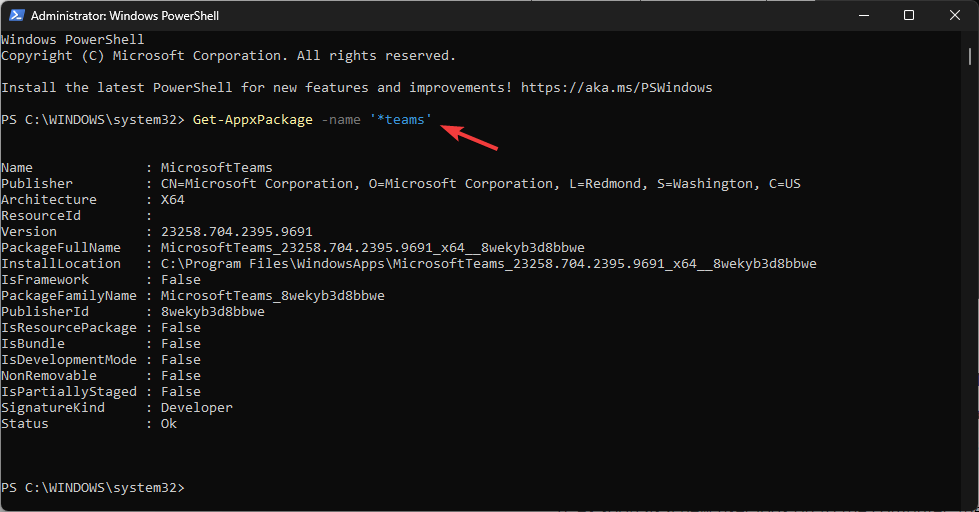This screenshot has height=512, width=979.
Task: Click PackageFamilyName value MicrosoftTeams_8wekyb3d8bbwe
Action: (x=272, y=296)
